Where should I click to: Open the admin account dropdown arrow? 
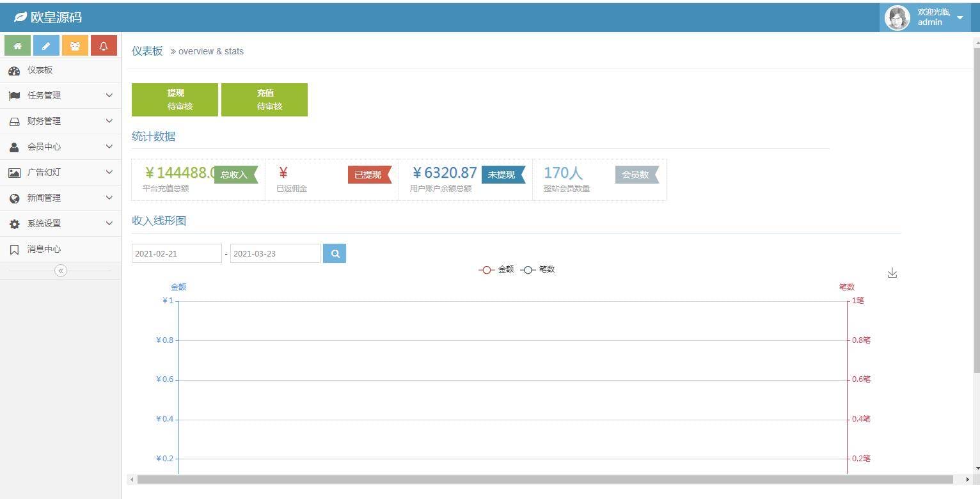(x=960, y=17)
